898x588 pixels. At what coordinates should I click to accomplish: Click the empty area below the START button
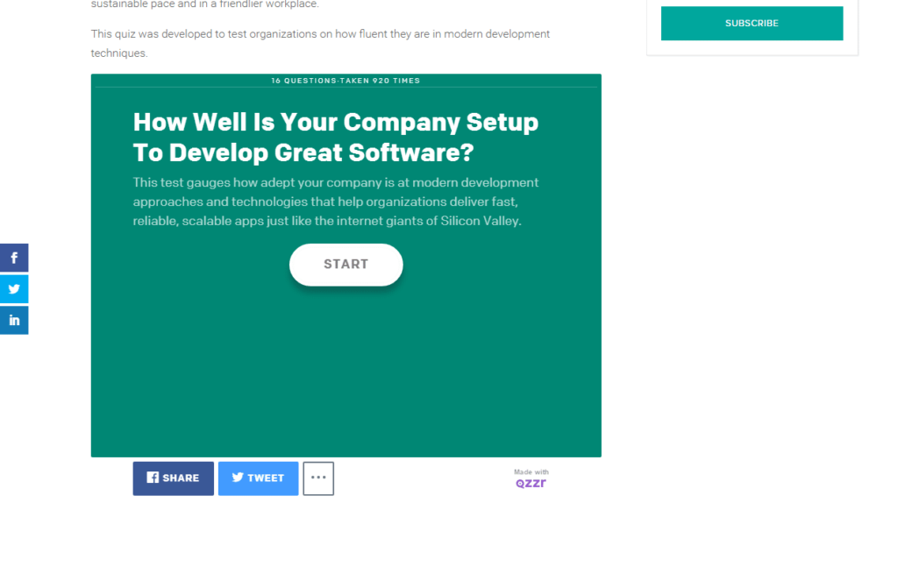click(x=346, y=368)
